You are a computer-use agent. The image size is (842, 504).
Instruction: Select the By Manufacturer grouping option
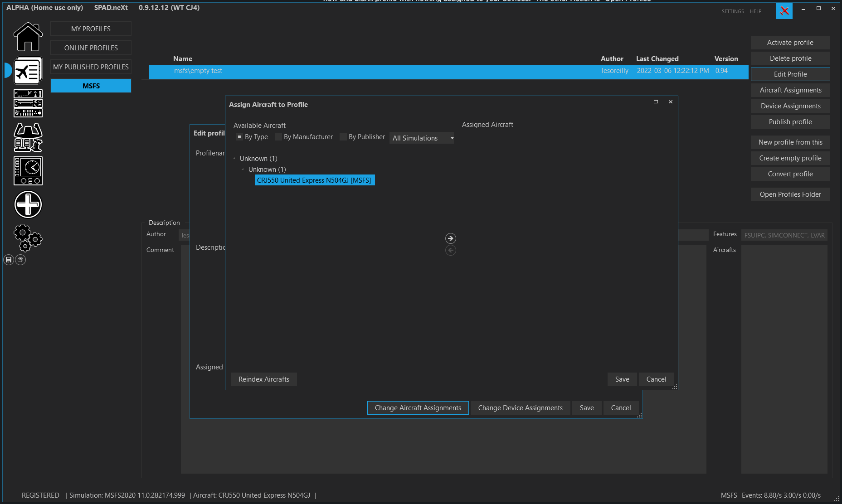tap(304, 137)
